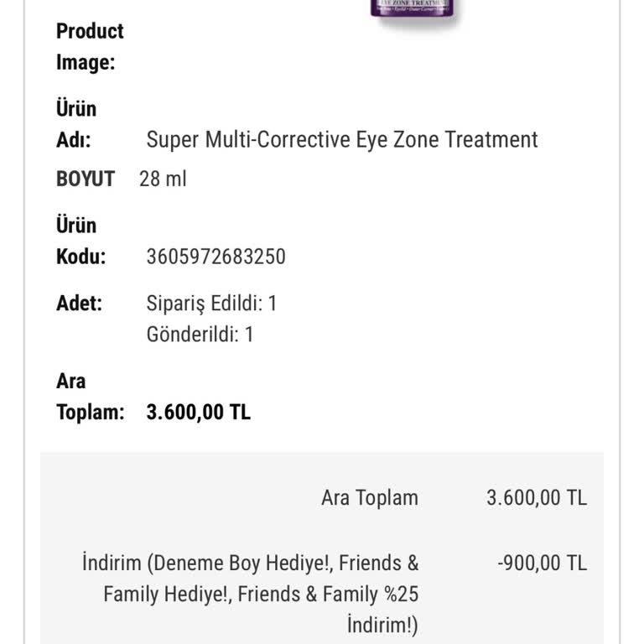
Task: Click the Gönderildi: 1 text
Action: tap(200, 335)
